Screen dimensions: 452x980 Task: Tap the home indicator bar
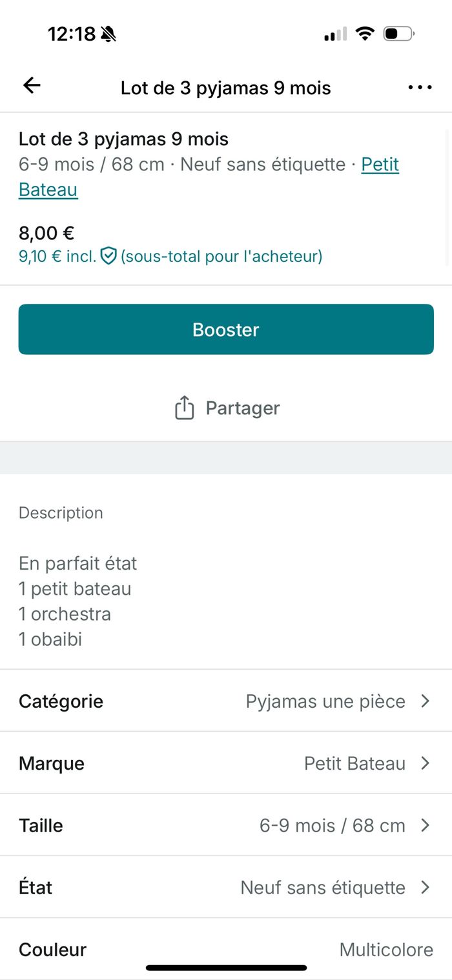pos(226,968)
